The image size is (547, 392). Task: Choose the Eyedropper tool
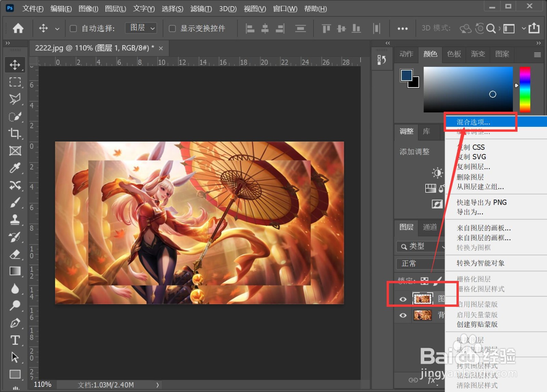(15, 168)
